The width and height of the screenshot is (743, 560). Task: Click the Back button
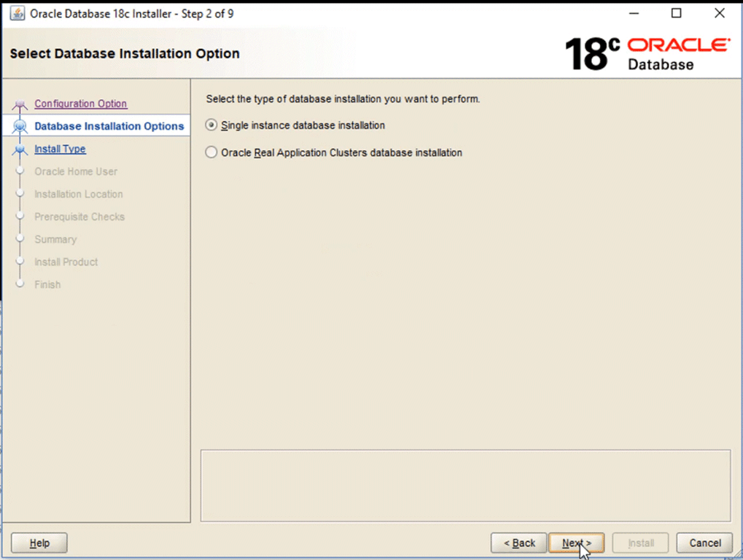tap(519, 543)
